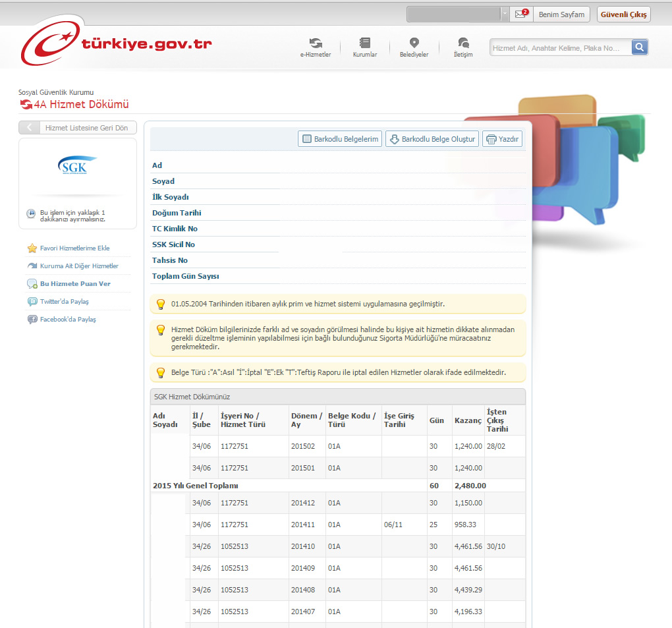Screen dimensions: 672x628
Task: Add service via Favori Hizmetlerime Ekle
Action: tap(74, 248)
